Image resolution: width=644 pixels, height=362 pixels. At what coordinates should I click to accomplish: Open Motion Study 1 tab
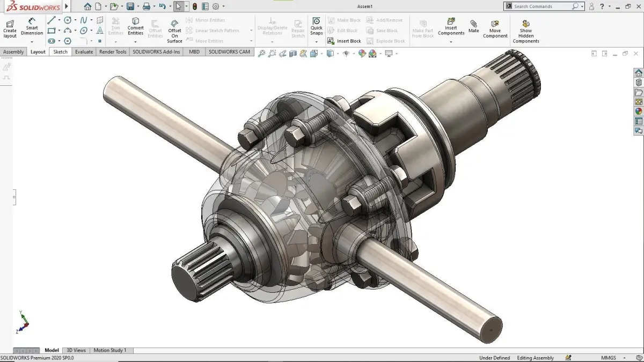click(110, 350)
